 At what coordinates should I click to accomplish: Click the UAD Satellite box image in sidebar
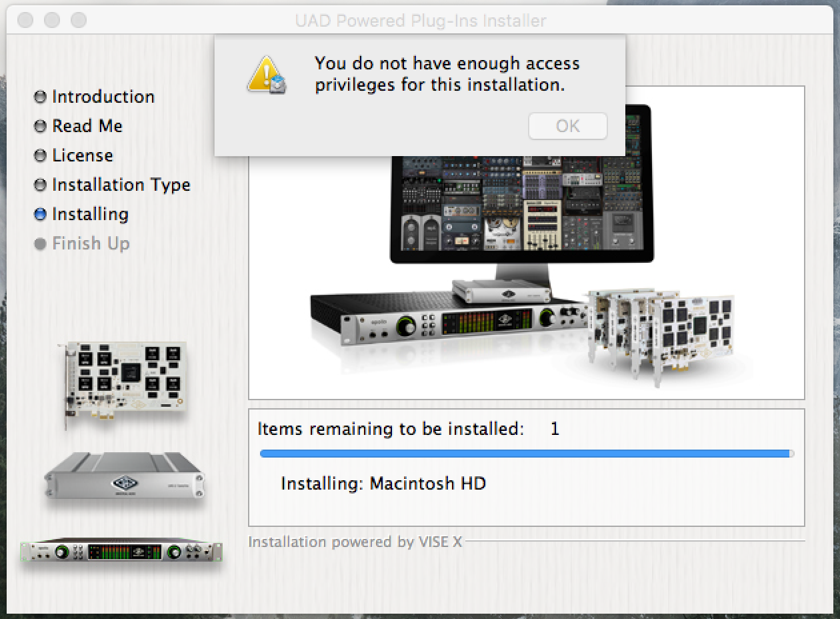(x=124, y=476)
